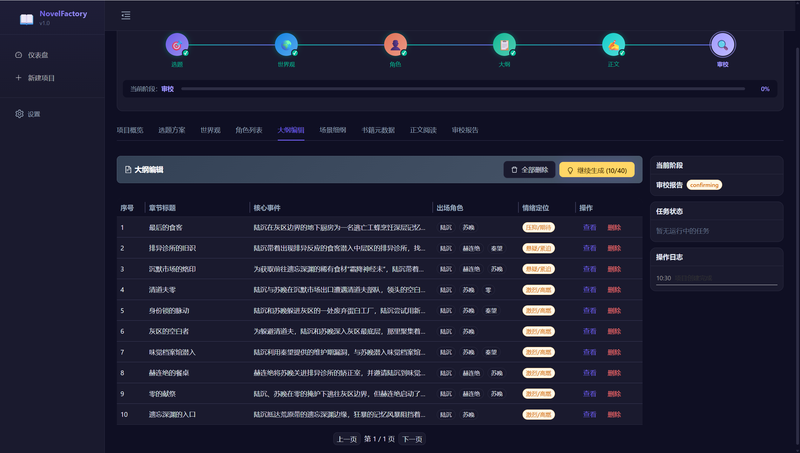Click the 出场角色 column header
Image resolution: width=800 pixels, height=453 pixels.
pos(450,208)
